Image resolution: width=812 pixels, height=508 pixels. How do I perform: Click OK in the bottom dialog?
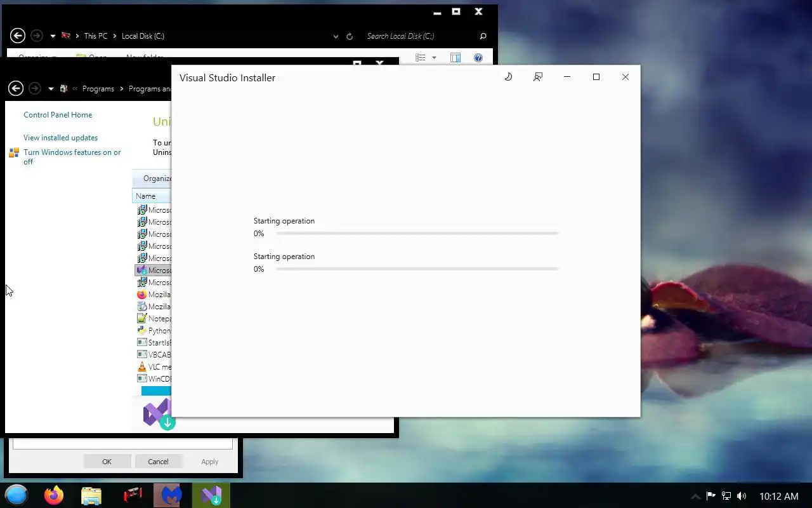107,462
